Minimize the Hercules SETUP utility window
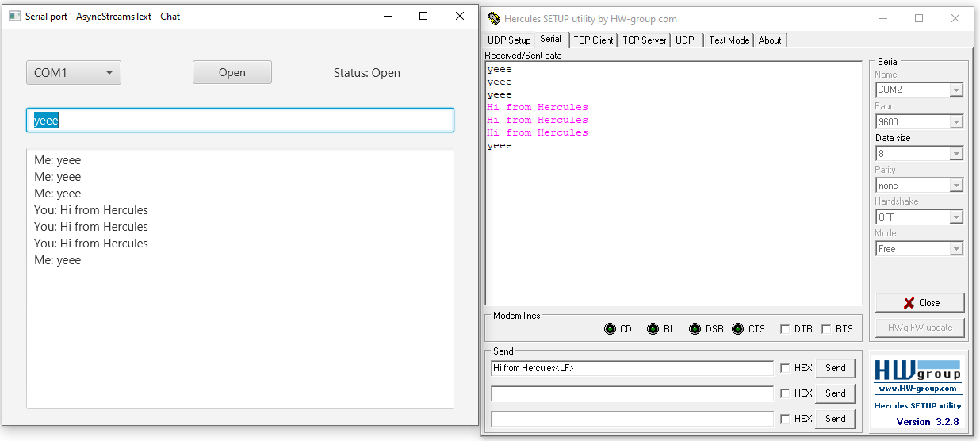The image size is (980, 441). click(x=882, y=18)
